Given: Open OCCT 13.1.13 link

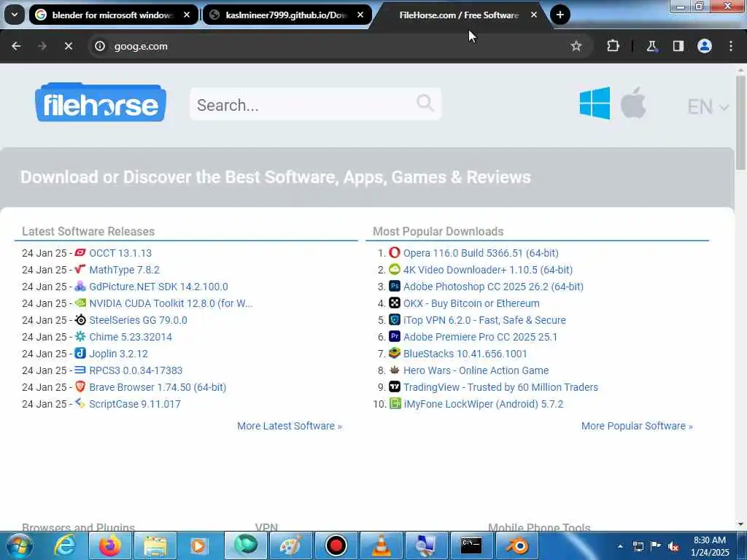Looking at the screenshot, I should [x=120, y=253].
